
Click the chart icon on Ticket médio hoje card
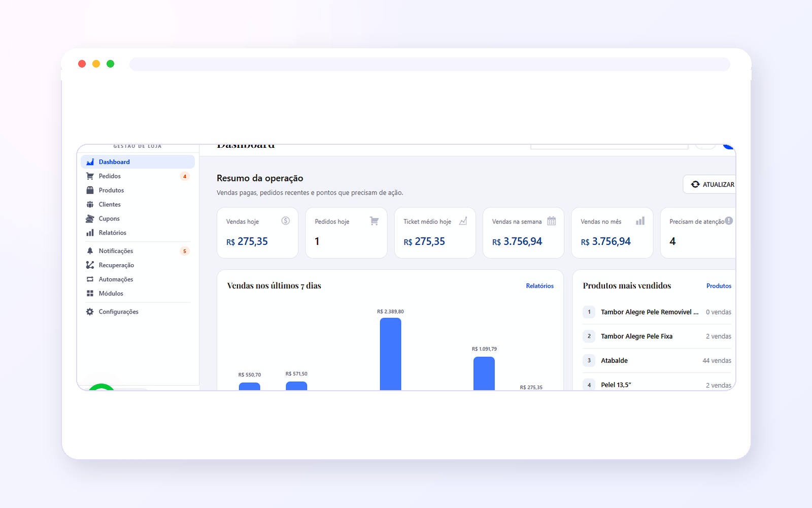click(x=463, y=221)
